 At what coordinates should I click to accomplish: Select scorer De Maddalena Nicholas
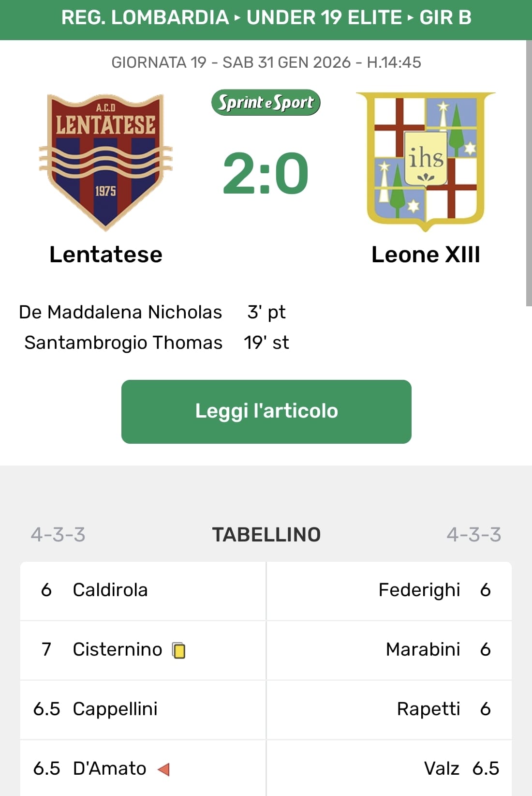coord(120,312)
